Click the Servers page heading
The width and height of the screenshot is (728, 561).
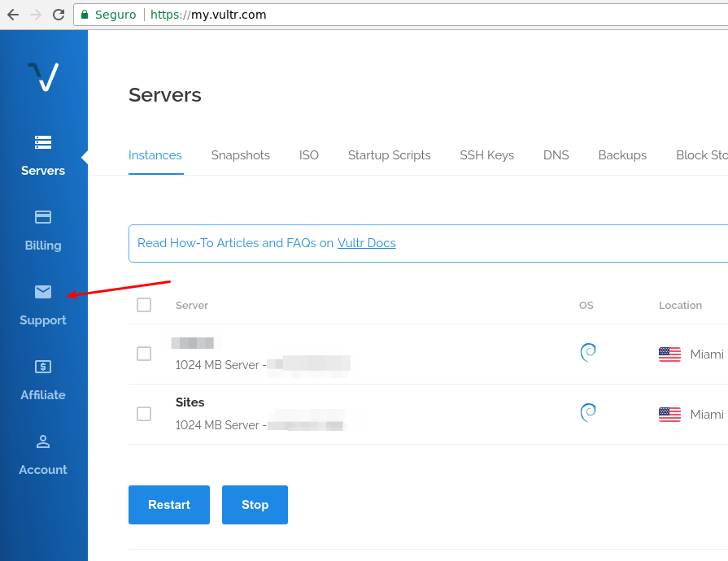pos(165,95)
